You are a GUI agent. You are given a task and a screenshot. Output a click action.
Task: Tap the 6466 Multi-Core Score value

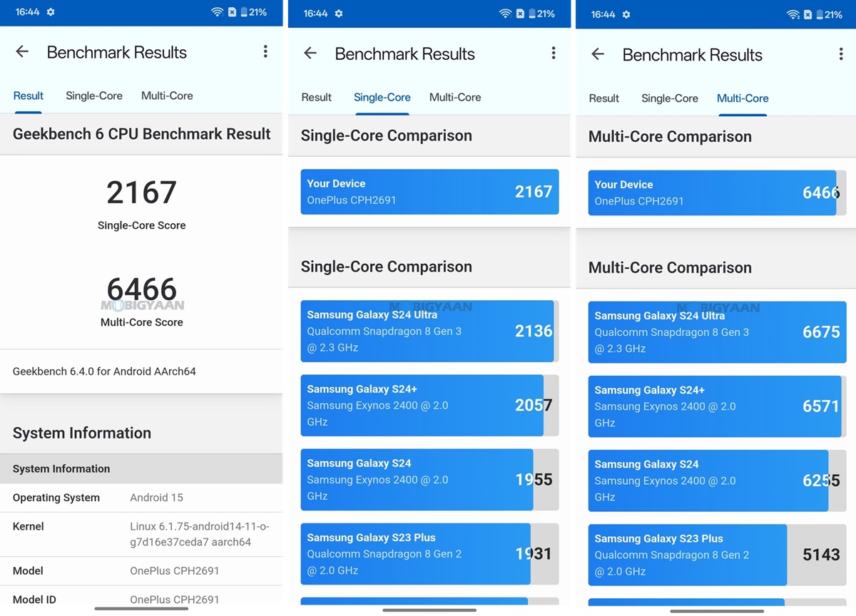coord(141,289)
